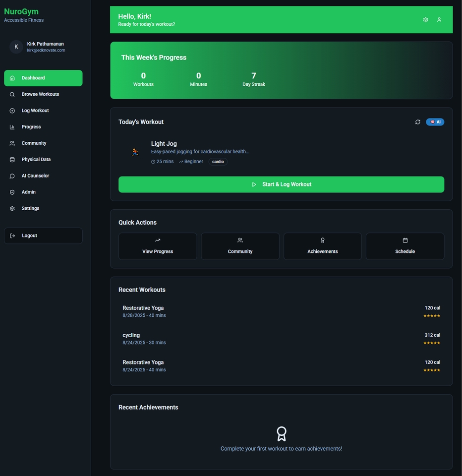Click the large award icon in Recent Achievements

(282, 434)
